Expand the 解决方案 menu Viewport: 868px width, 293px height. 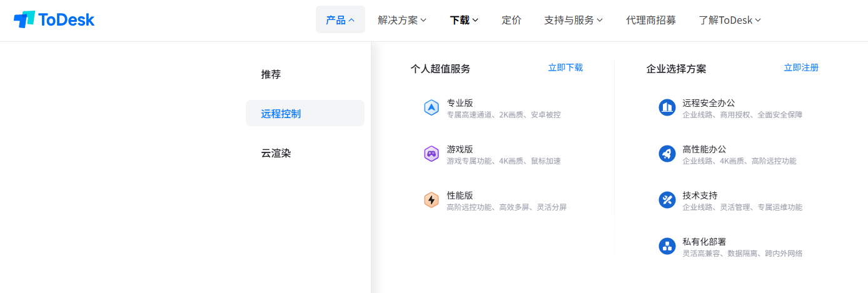point(402,20)
